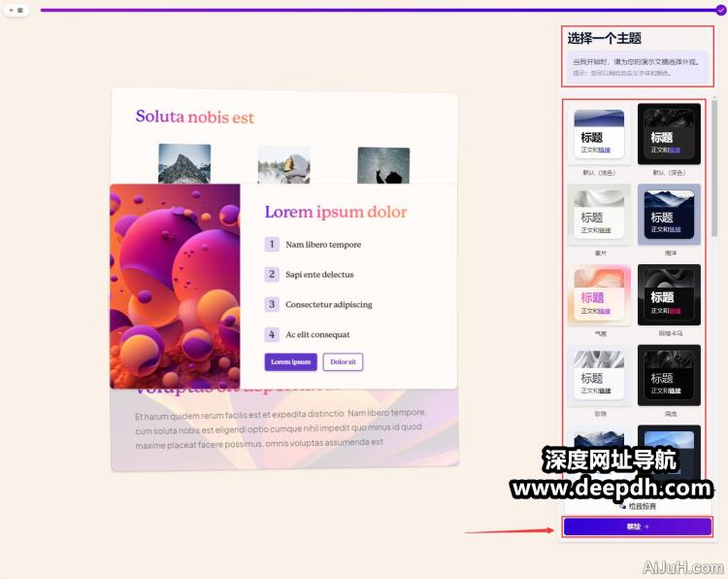Click the purple progress bar at top
This screenshot has width=728, height=579.
[x=379, y=10]
